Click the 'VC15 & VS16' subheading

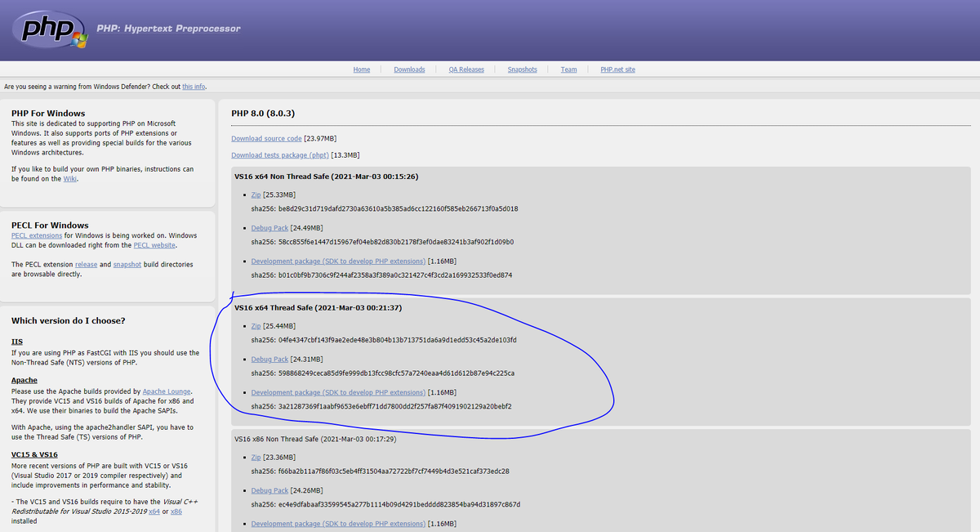[x=34, y=454]
